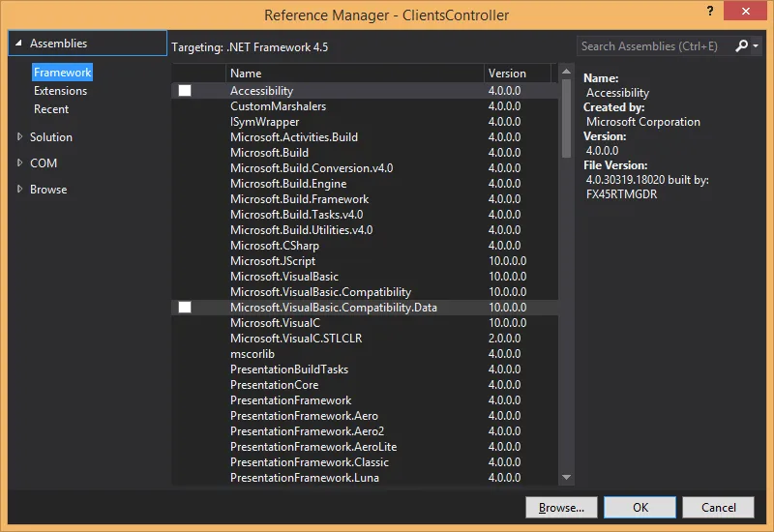Check the Microsoft.VisualBasic.Compatibility.Data checkbox
The image size is (774, 532).
point(185,307)
